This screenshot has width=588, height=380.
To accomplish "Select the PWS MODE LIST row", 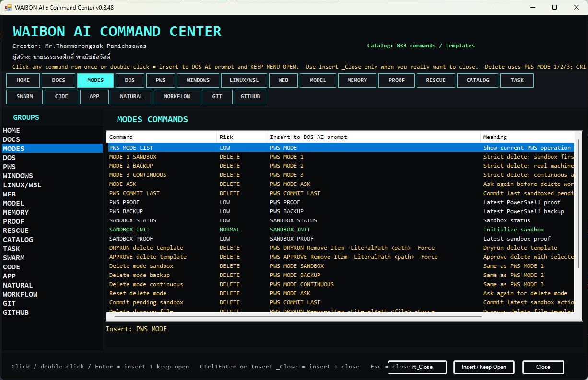I will point(340,148).
